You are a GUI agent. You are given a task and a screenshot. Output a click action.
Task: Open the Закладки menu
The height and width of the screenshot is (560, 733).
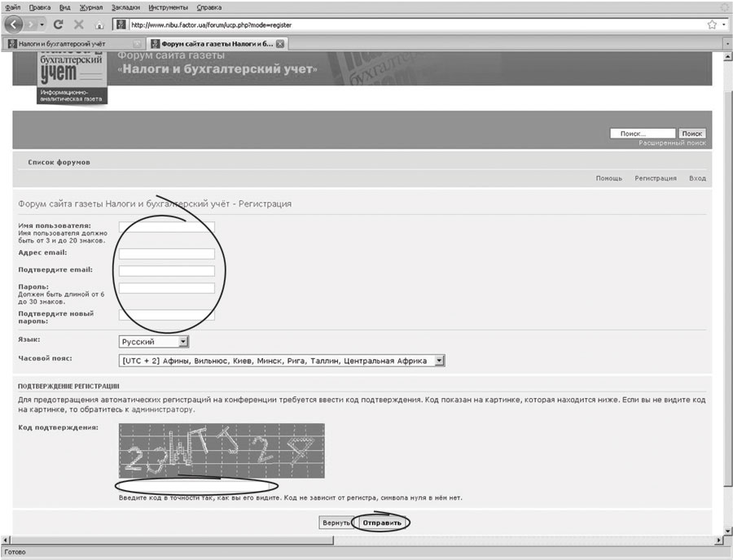pyautogui.click(x=125, y=7)
